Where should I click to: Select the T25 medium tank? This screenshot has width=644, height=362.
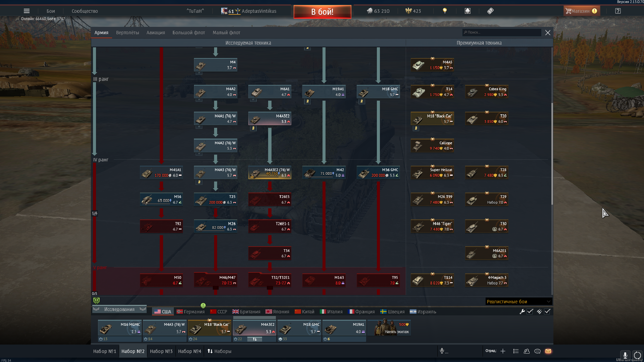tap(215, 199)
